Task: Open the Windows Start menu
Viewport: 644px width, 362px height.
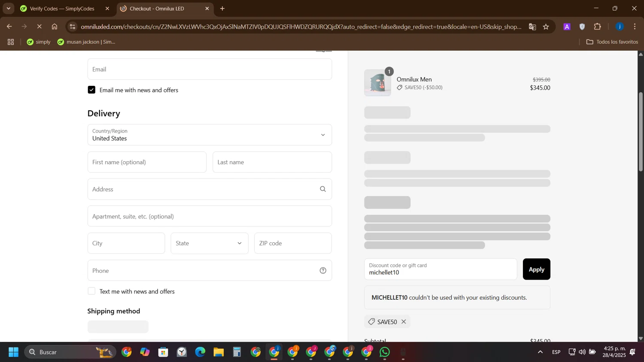Action: tap(13, 352)
